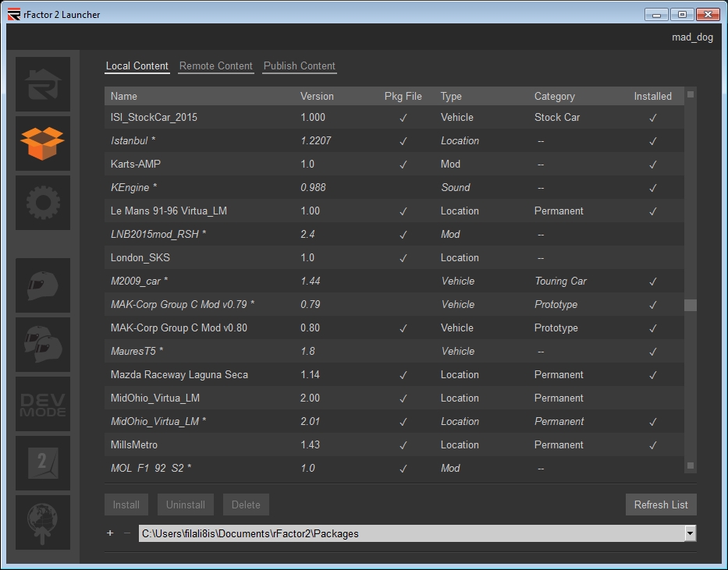Image resolution: width=728 pixels, height=570 pixels.
Task: Click Installed checkmark for ISI_StockCar_2015
Action: (653, 118)
